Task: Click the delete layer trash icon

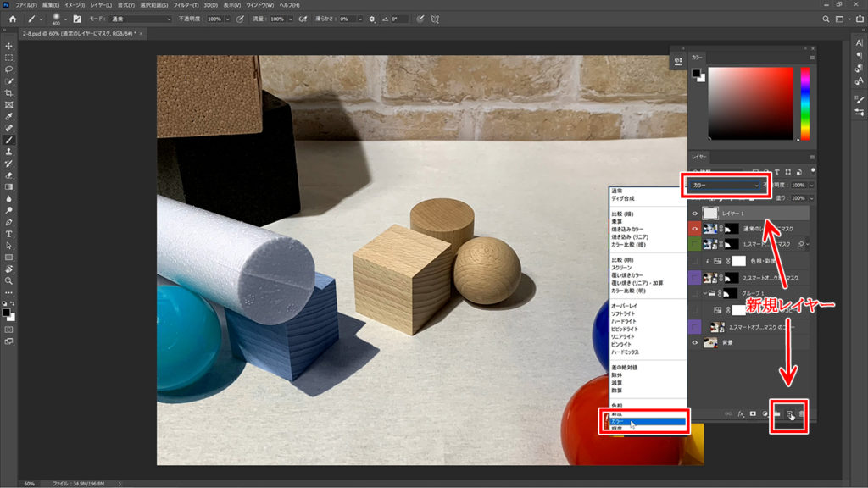Action: click(801, 413)
